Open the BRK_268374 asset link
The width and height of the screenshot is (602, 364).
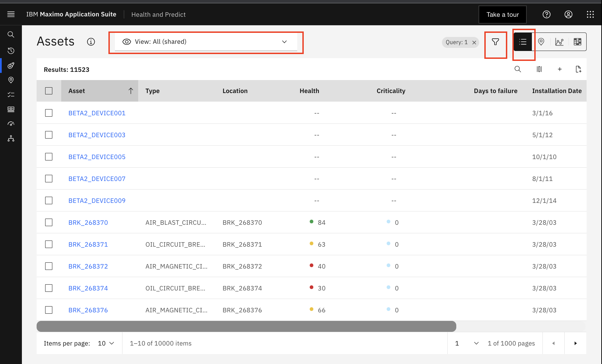(x=88, y=288)
